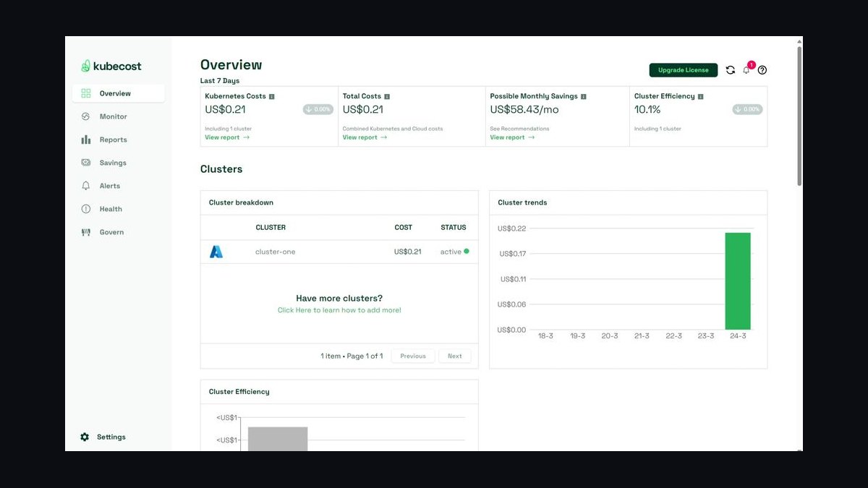Click the US$58.43/mo savings value
Image resolution: width=868 pixels, height=488 pixels.
(524, 109)
